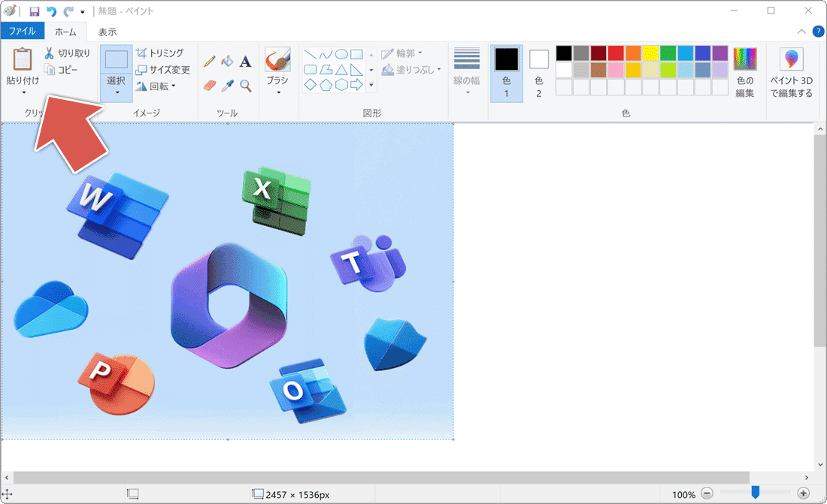Undo the last action
Viewport: 827px width, 504px height.
coord(51,11)
